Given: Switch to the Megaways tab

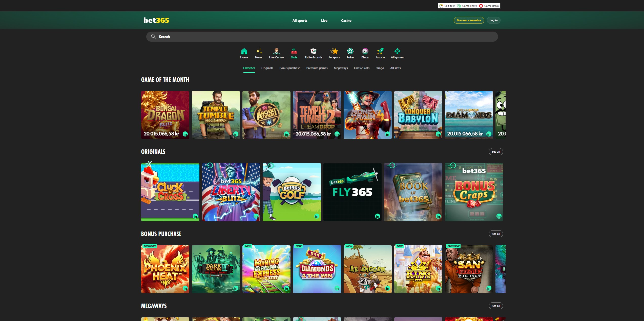Looking at the screenshot, I should (341, 68).
